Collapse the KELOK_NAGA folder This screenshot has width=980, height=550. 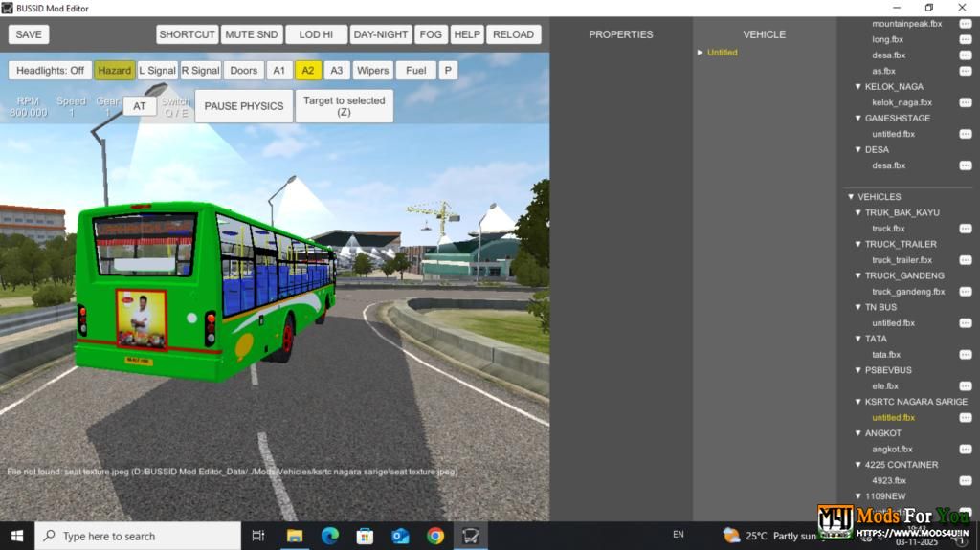858,86
